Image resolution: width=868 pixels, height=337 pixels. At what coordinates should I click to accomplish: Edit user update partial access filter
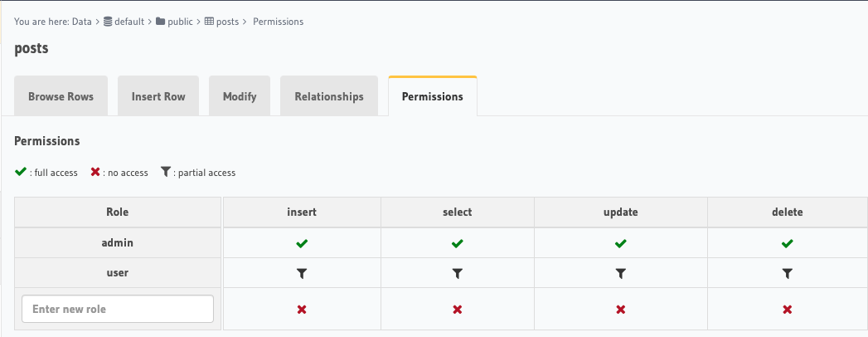pyautogui.click(x=620, y=273)
